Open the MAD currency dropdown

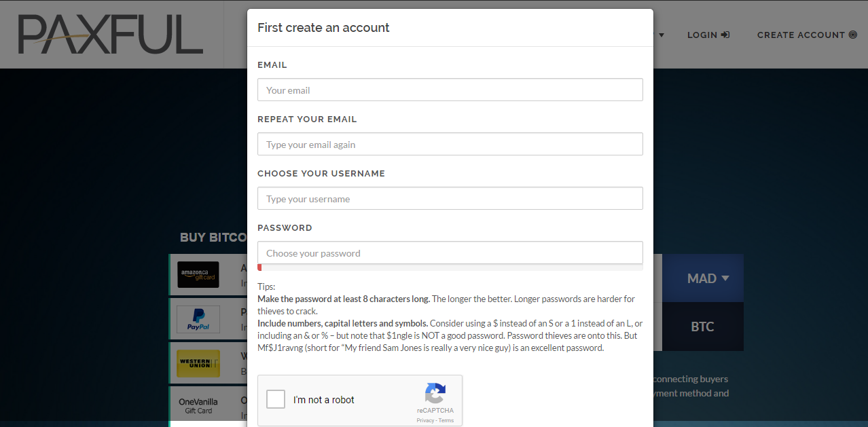pos(708,278)
